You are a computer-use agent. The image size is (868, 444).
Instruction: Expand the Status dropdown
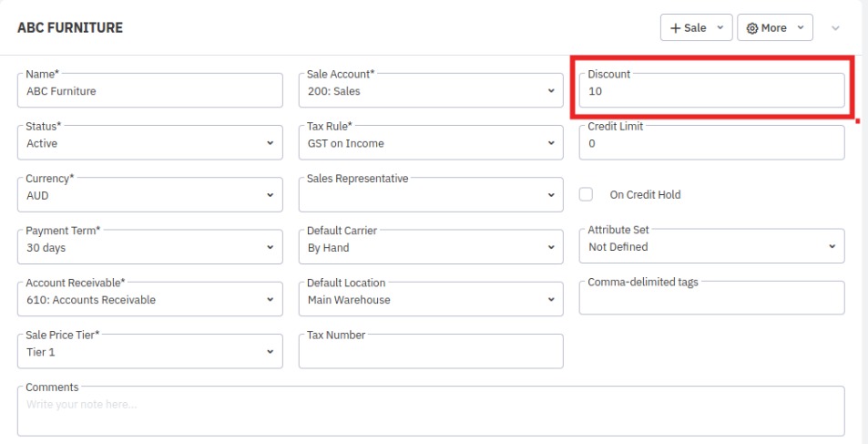click(x=149, y=143)
